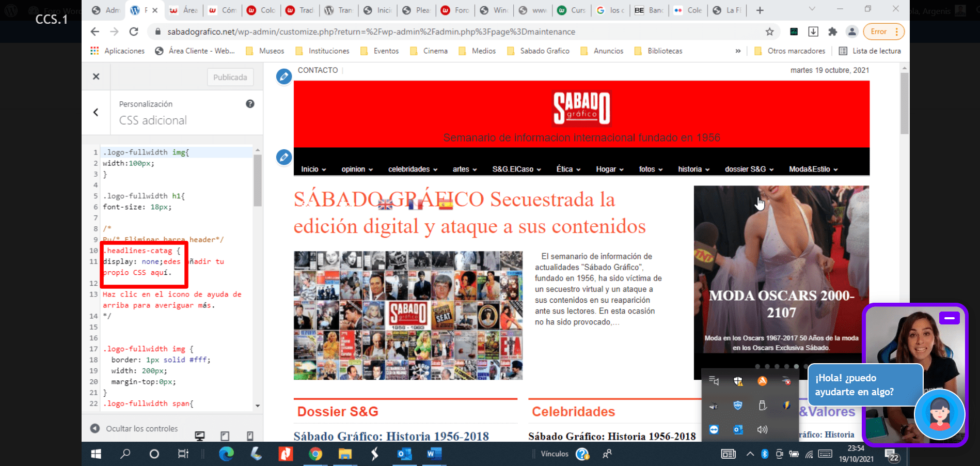Viewport: 980px width, 466px height.
Task: Click the Chrome address bar URL
Action: 371,32
